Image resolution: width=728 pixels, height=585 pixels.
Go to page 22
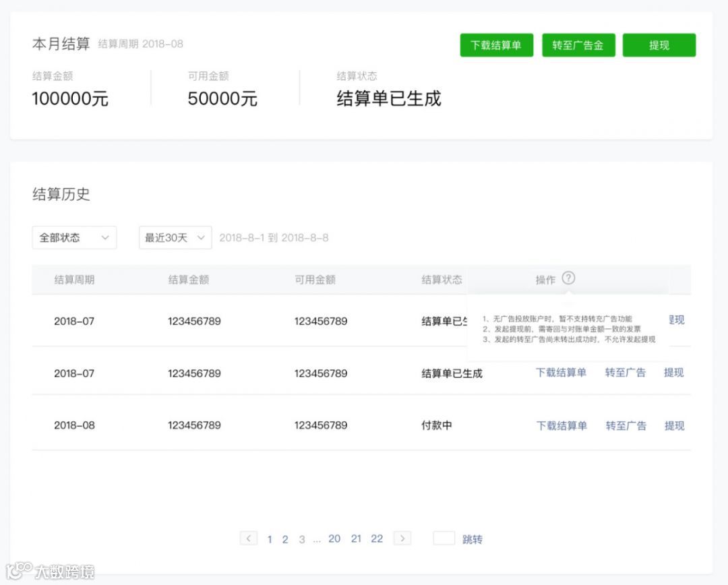point(377,538)
